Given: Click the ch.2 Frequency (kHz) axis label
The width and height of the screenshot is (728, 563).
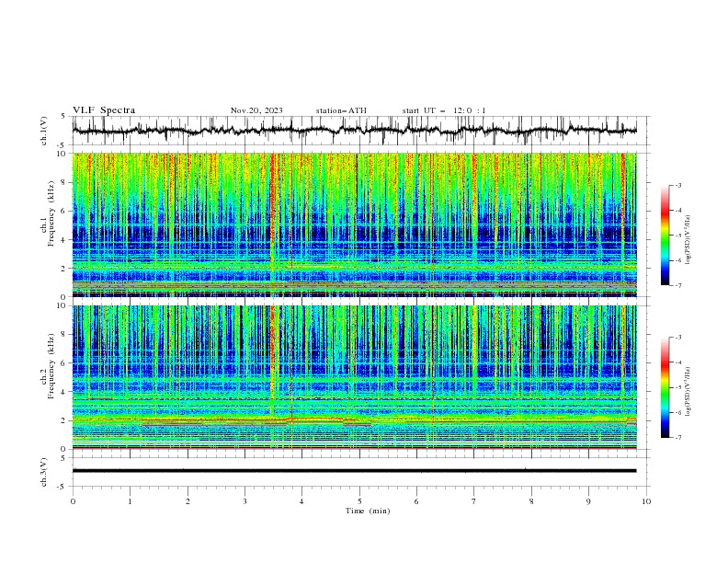Looking at the screenshot, I should (48, 365).
